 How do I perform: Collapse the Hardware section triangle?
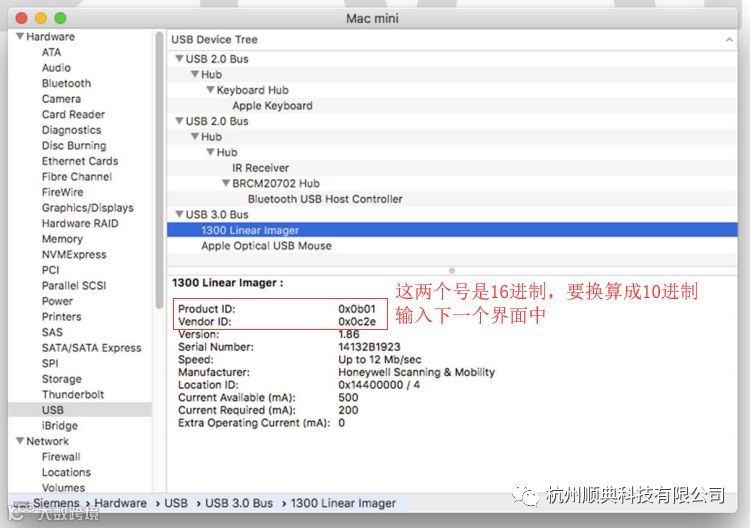(20, 36)
